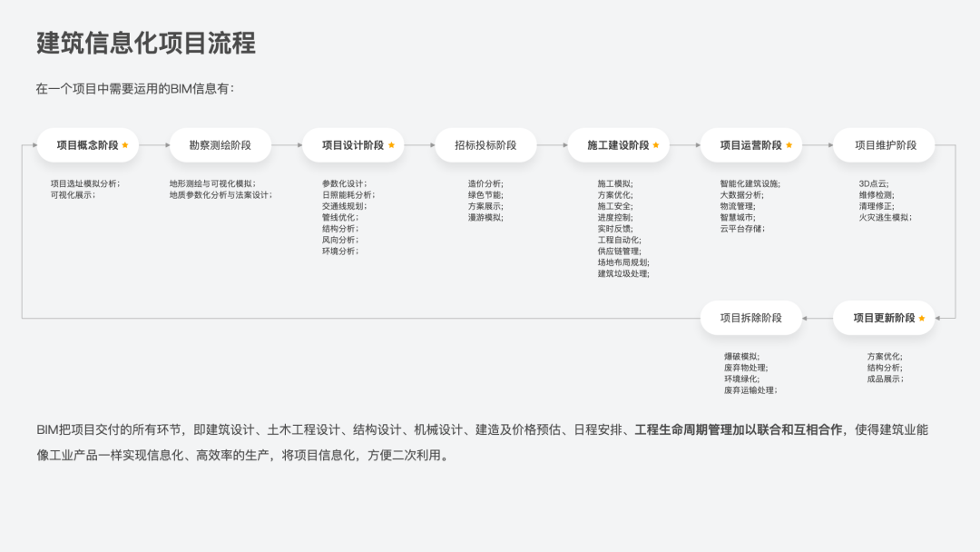Click the text 物流管理
The width and height of the screenshot is (980, 552).
coord(736,206)
